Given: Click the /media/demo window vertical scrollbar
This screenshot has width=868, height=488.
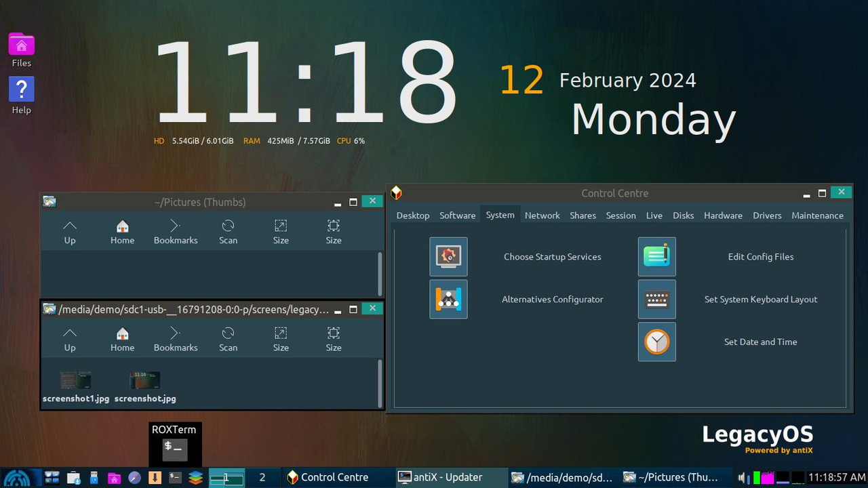Looking at the screenshot, I should point(380,383).
